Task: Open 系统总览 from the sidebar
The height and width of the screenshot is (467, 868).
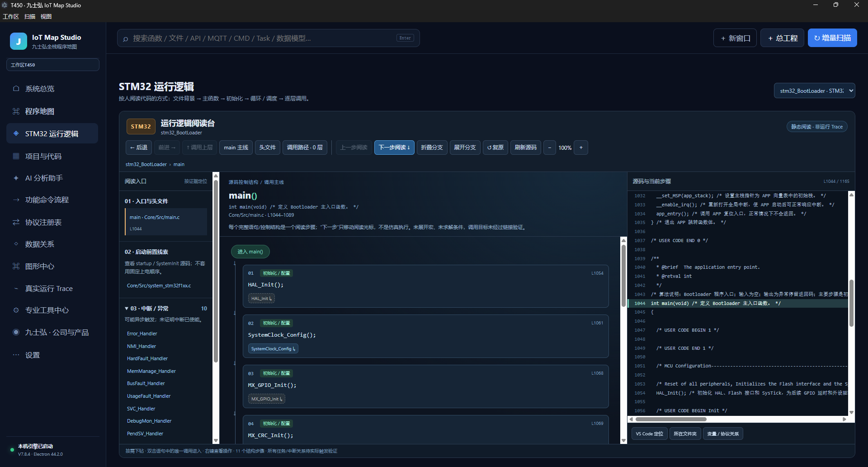Action: [52, 89]
